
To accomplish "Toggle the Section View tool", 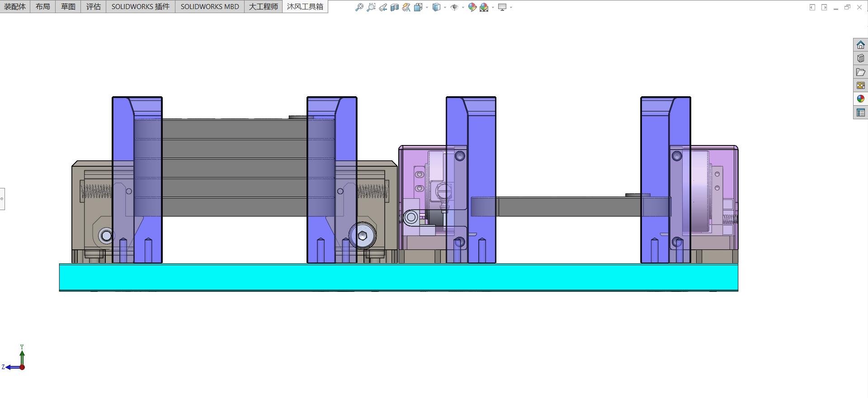I will (x=395, y=7).
